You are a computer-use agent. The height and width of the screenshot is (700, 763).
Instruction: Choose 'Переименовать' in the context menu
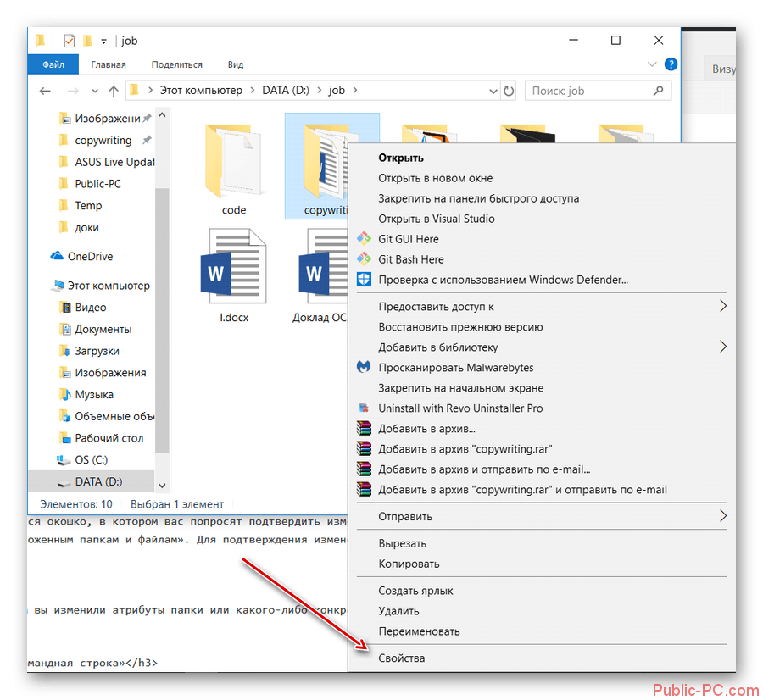(x=419, y=631)
